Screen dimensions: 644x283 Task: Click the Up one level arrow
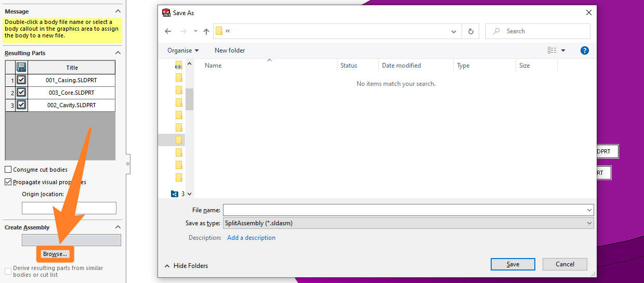coord(206,31)
